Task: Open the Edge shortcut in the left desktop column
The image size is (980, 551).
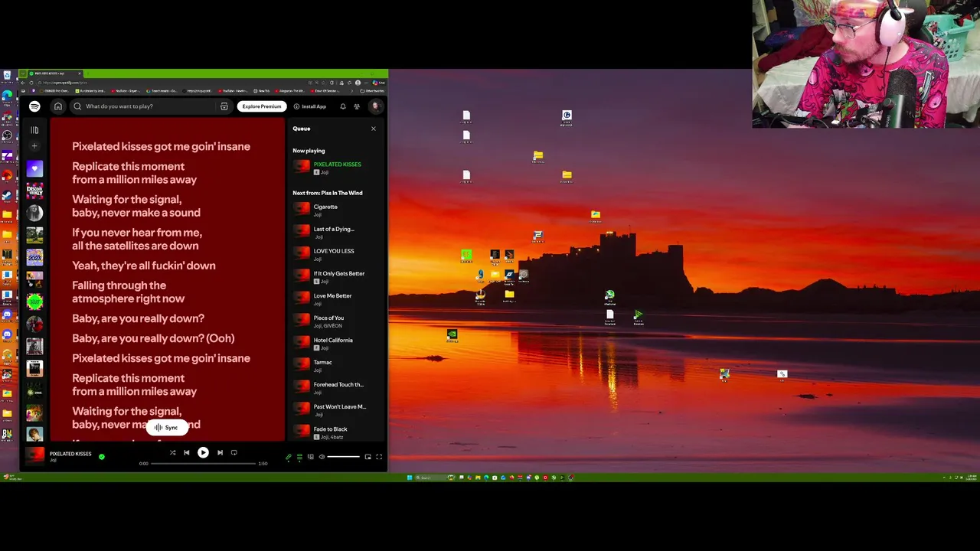Action: (x=7, y=95)
